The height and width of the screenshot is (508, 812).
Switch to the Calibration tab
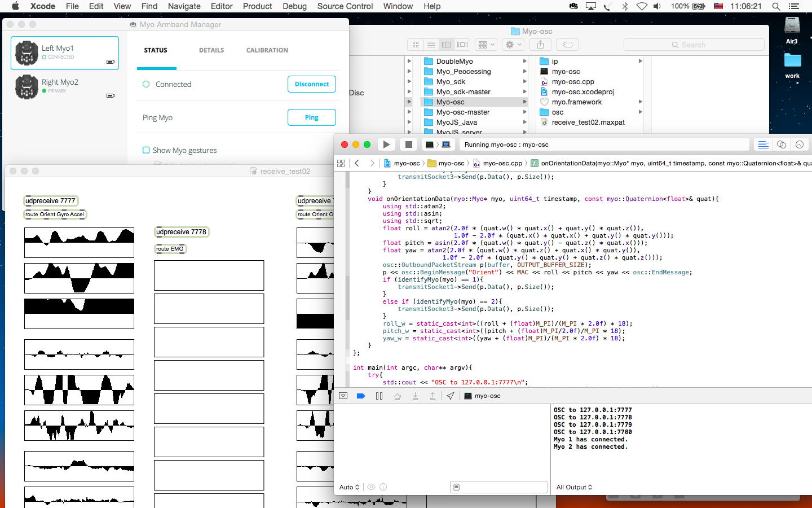tap(267, 50)
